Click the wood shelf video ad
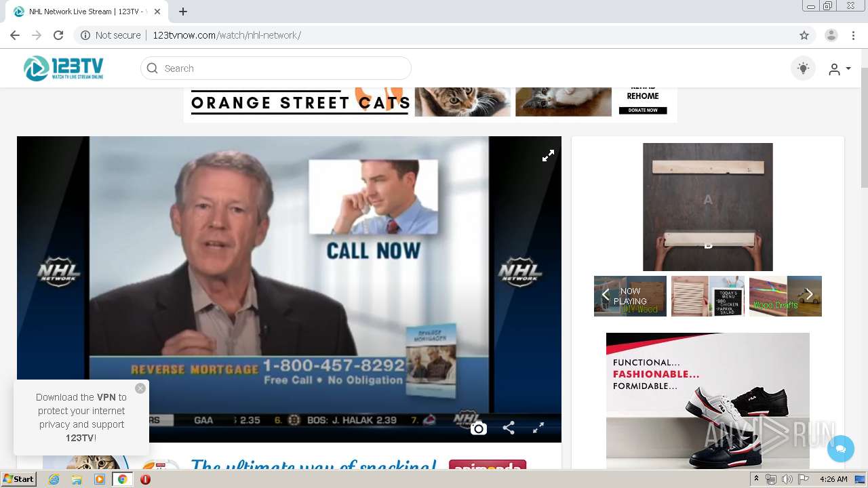Viewport: 868px width, 488px height. click(x=708, y=207)
